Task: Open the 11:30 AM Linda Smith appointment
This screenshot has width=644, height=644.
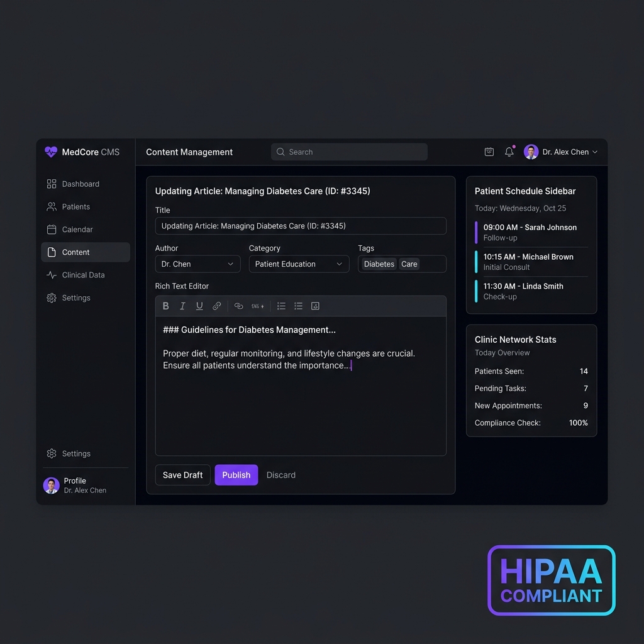Action: (531, 291)
